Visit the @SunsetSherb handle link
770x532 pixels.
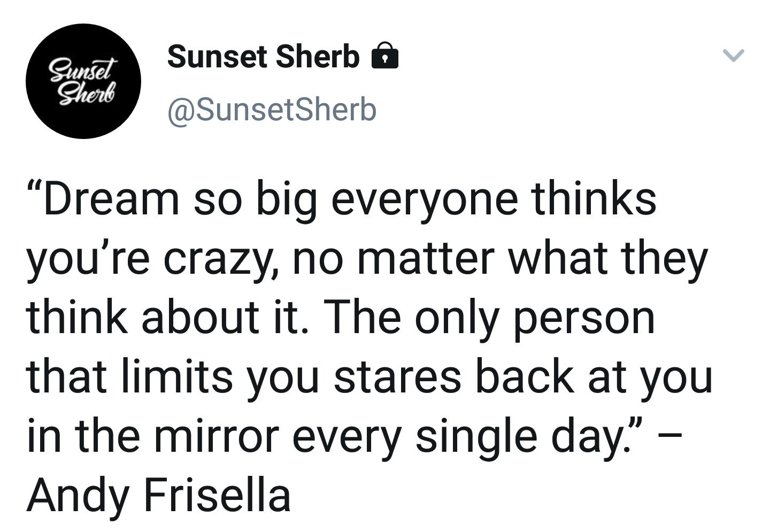pos(272,110)
